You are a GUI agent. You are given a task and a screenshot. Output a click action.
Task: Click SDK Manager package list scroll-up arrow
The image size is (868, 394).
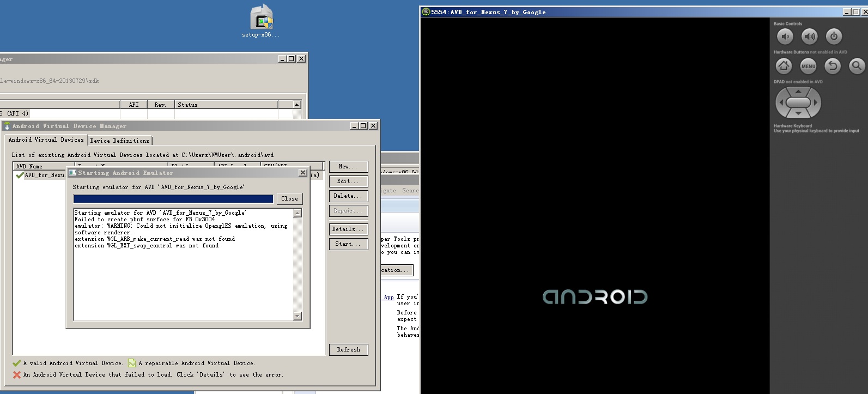point(297,104)
